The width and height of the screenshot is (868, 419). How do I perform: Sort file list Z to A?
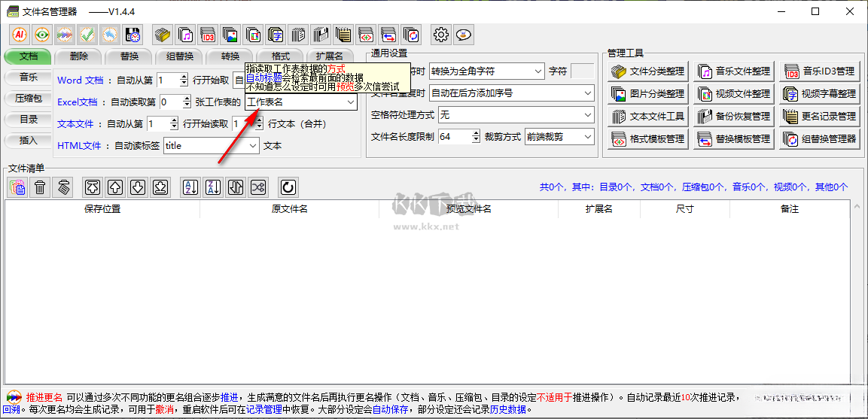[x=213, y=187]
